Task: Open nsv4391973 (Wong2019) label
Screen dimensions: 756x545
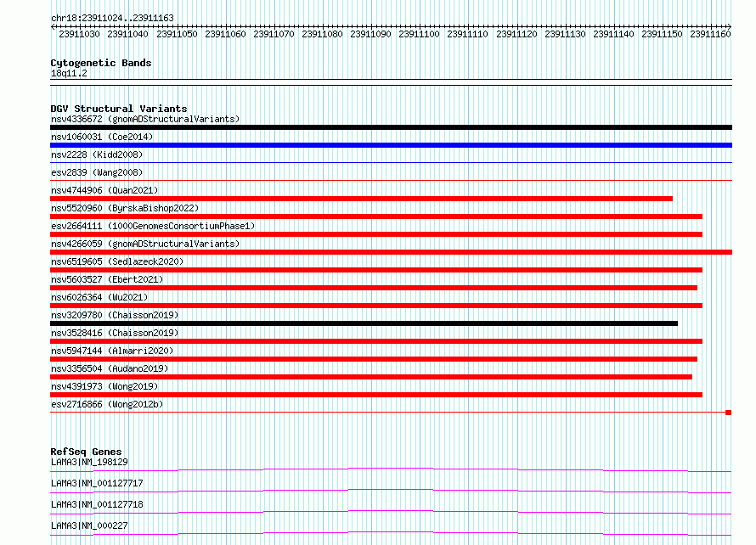Action: pyautogui.click(x=104, y=386)
